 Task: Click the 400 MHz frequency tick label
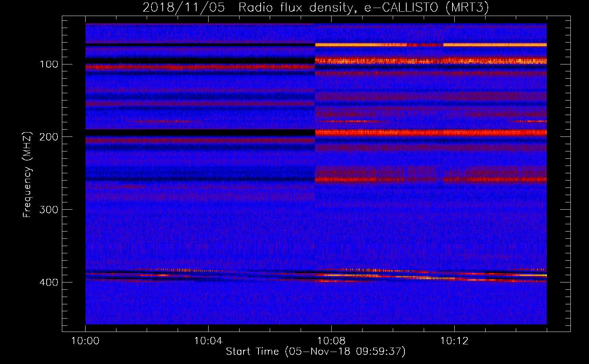[49, 282]
